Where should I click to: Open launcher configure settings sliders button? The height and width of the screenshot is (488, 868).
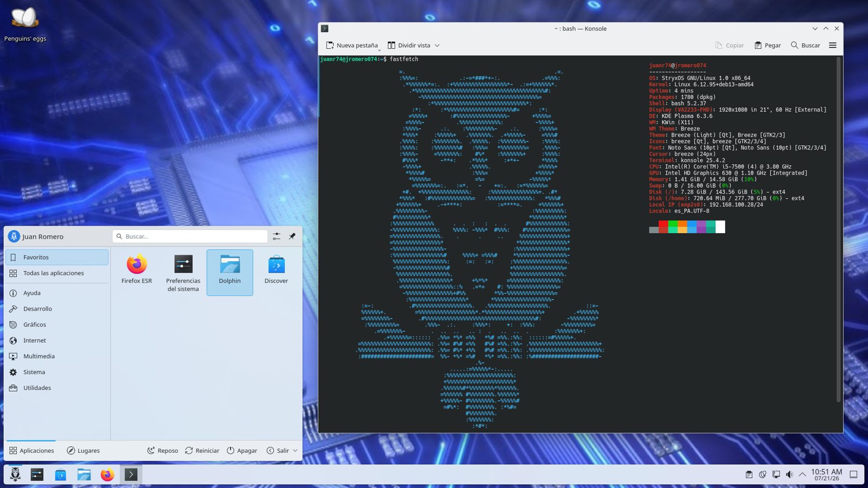coord(277,236)
